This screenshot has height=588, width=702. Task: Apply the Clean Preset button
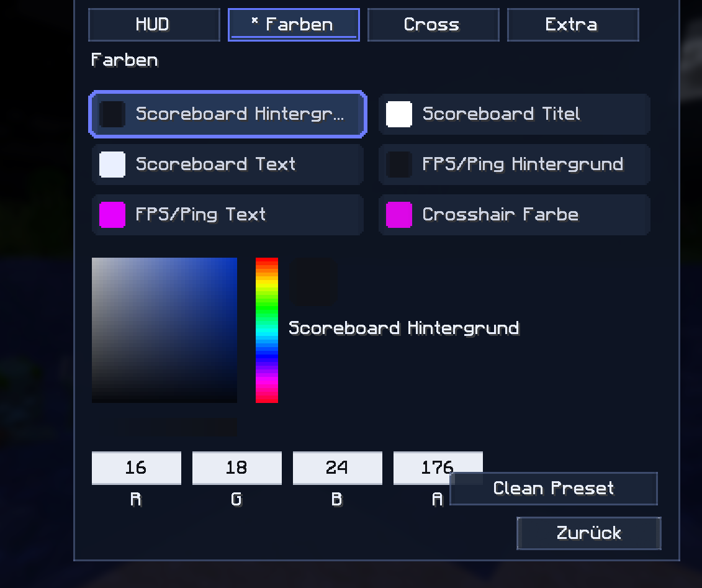(x=554, y=489)
